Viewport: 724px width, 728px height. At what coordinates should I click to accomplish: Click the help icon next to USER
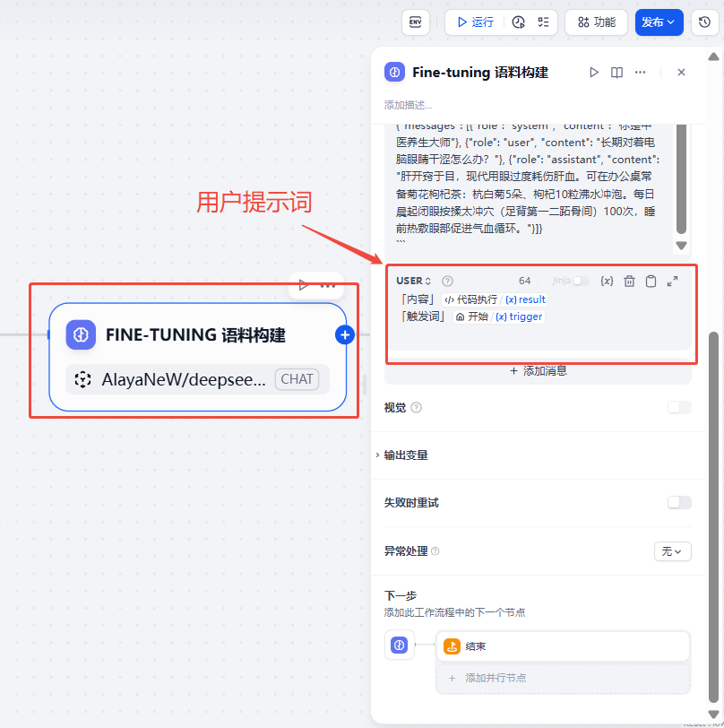click(447, 281)
